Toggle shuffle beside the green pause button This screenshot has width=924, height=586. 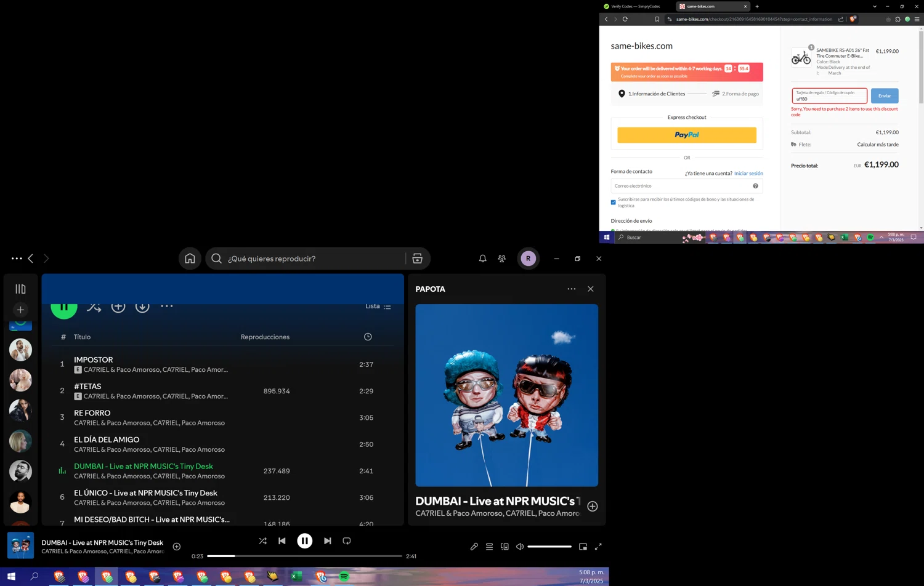click(x=94, y=306)
